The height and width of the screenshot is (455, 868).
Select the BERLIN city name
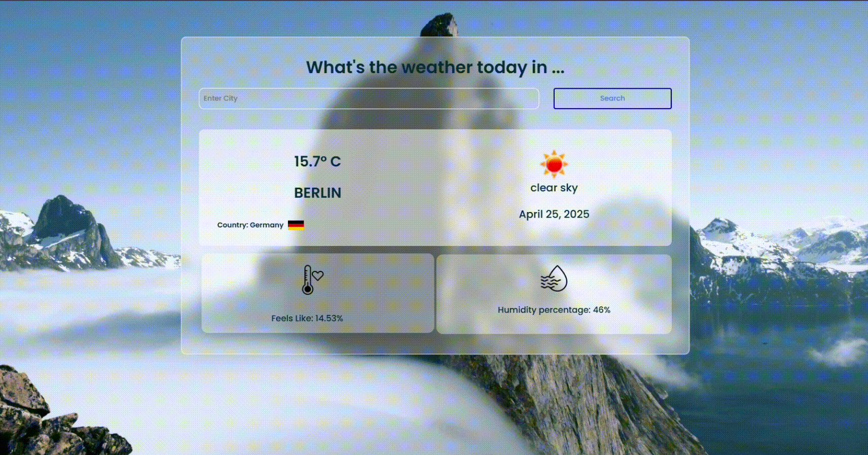(317, 193)
